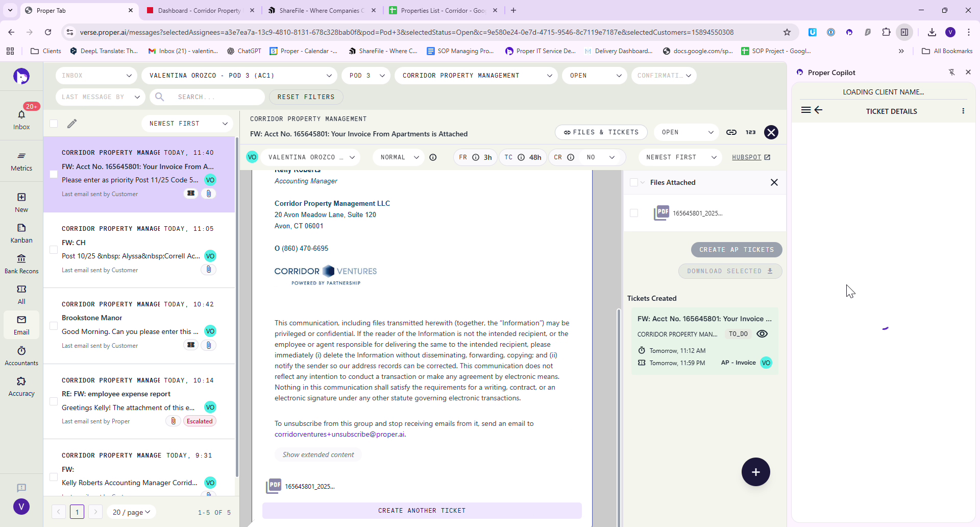Click the Proper logo icon
This screenshot has width=980, height=527.
tap(21, 76)
